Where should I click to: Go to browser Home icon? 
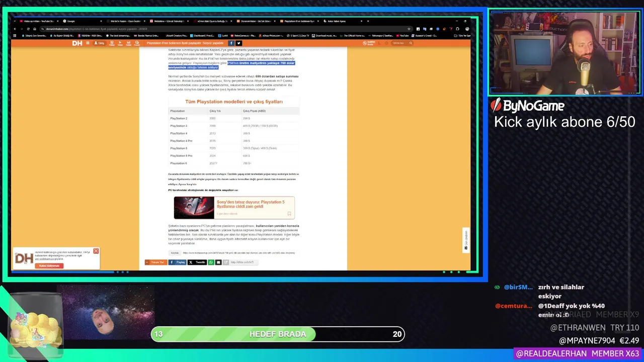pos(35,29)
